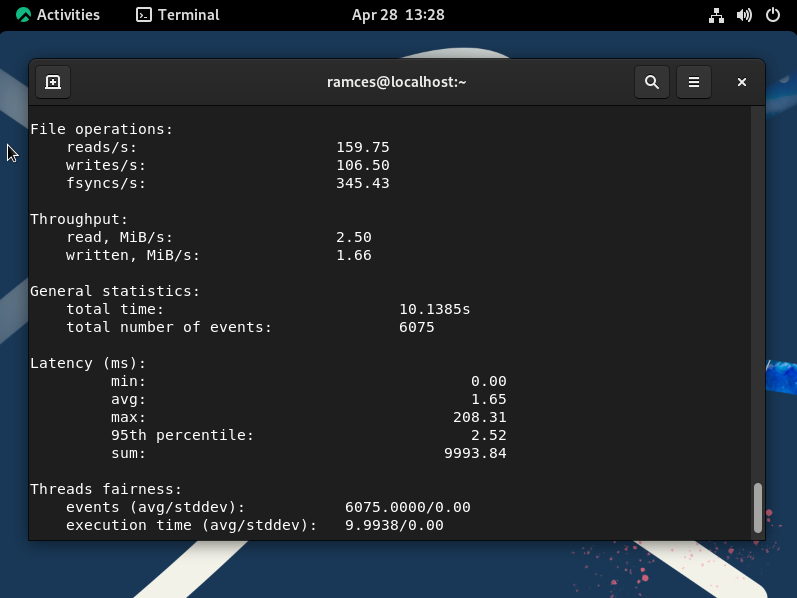Screen dimensions: 797x598
Task: Click the "read, MiB/s:" label
Action: click(x=119, y=237)
